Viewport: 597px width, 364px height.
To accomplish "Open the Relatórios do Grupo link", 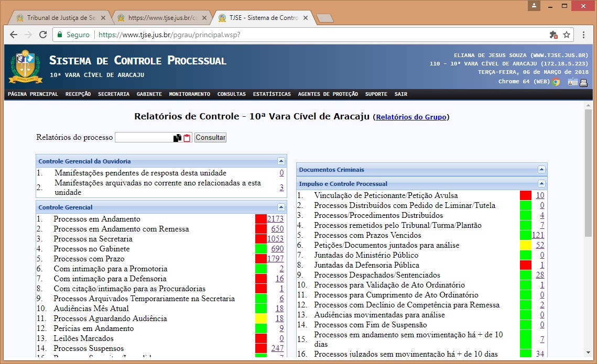I will click(411, 117).
